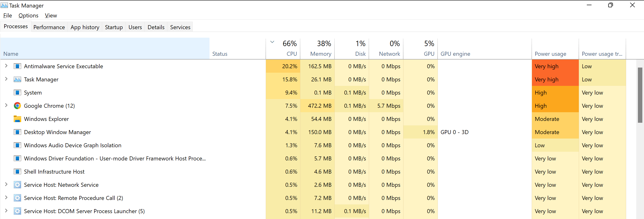
Task: Click the Windows Explorer folder icon
Action: (17, 119)
